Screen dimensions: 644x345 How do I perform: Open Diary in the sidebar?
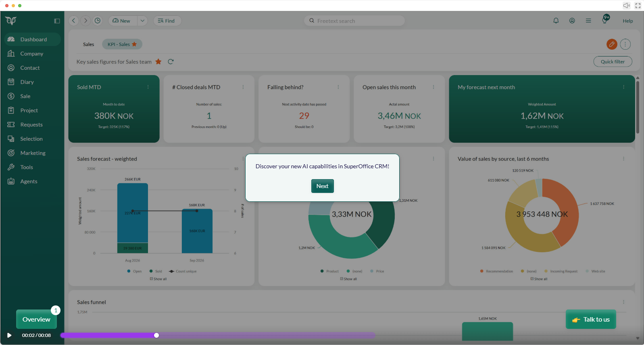[32, 82]
